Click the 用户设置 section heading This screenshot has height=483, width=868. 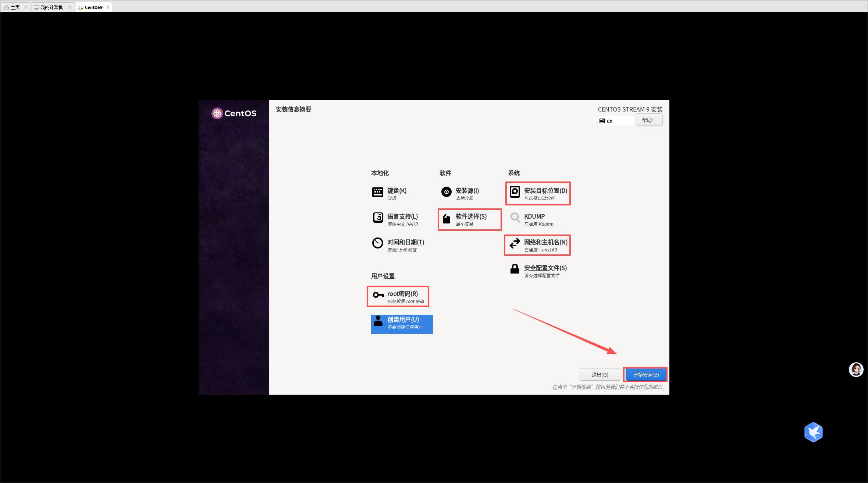(x=383, y=276)
